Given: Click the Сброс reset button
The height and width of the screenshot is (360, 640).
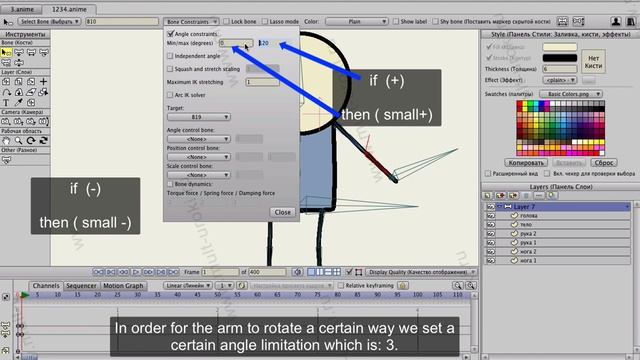Looking at the screenshot, I should [604, 163].
